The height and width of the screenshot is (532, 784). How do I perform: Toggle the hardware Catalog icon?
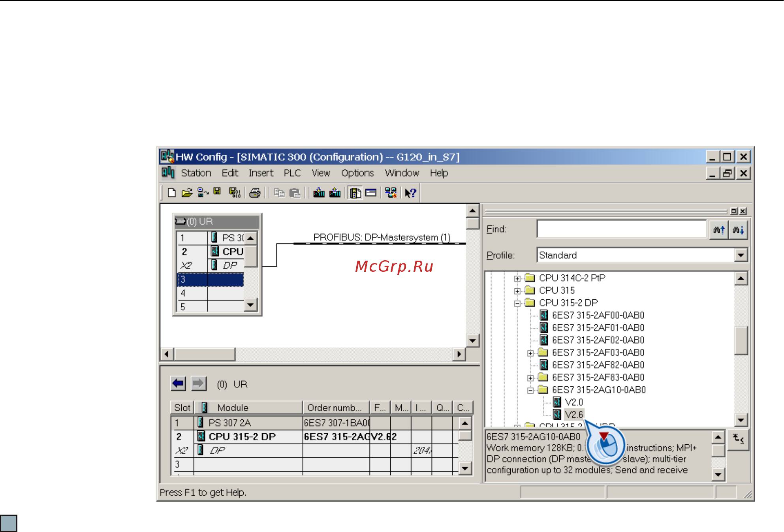355,193
